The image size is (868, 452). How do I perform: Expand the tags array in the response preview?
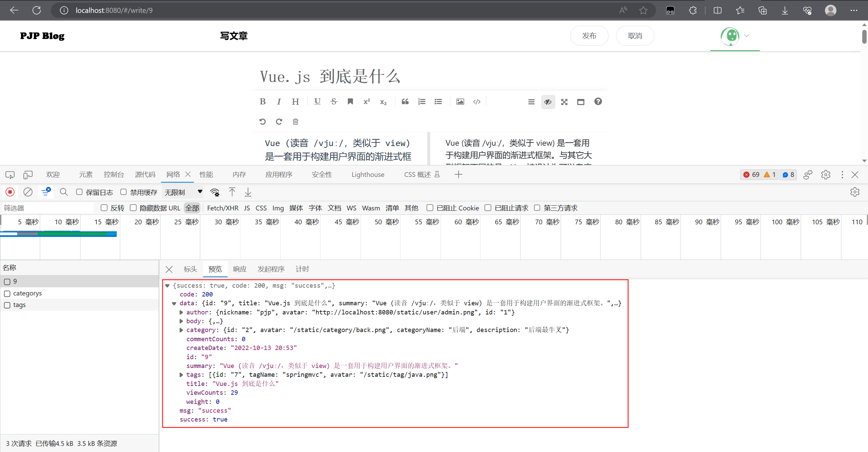point(181,374)
